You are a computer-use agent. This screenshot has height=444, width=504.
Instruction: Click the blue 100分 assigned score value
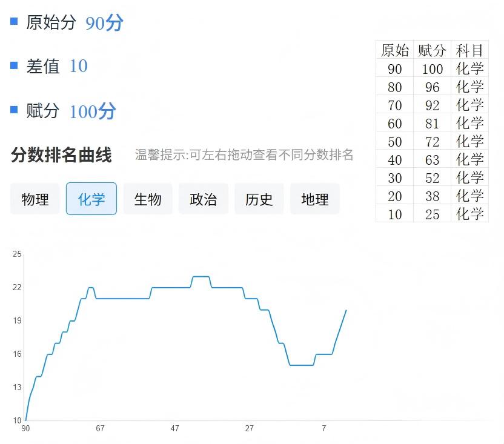pos(92,111)
